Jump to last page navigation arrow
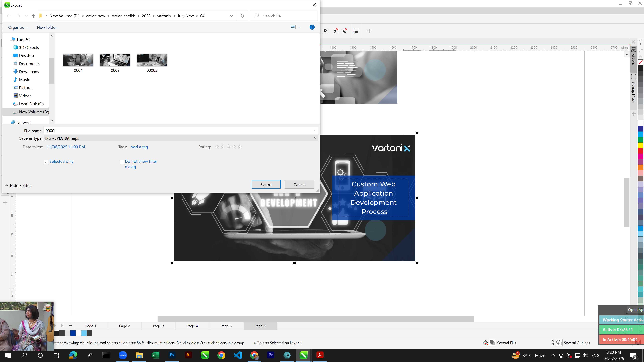This screenshot has height=362, width=644. [x=63, y=325]
